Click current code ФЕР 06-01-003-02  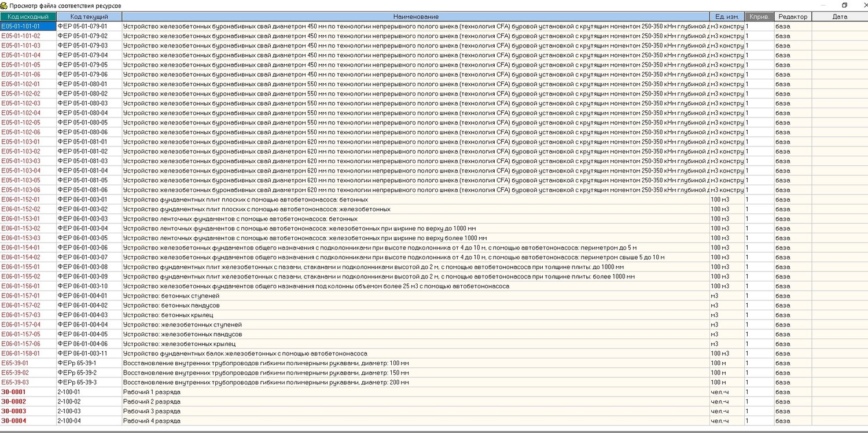pyautogui.click(x=89, y=209)
